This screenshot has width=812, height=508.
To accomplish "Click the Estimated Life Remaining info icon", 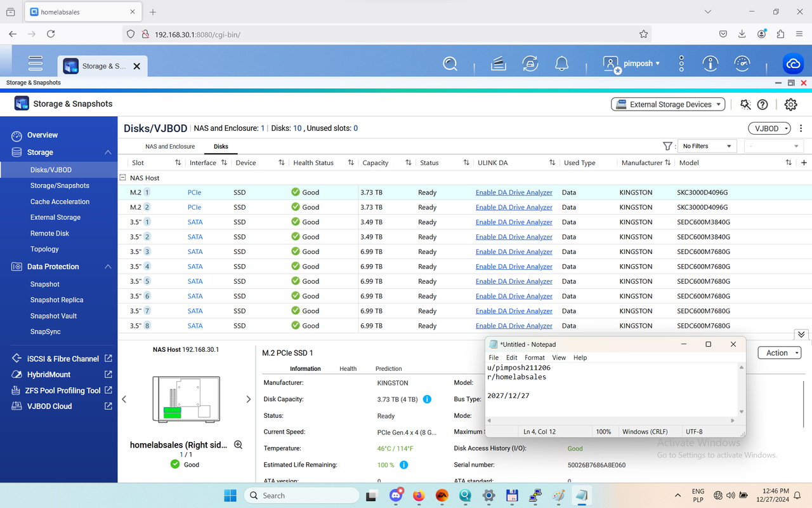I will coord(403,465).
